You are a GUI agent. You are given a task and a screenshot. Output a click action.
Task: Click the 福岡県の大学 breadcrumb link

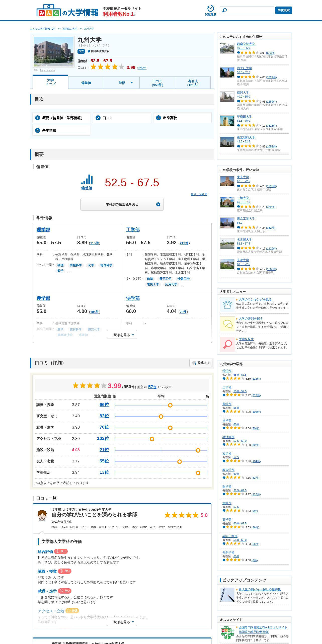[x=70, y=29]
